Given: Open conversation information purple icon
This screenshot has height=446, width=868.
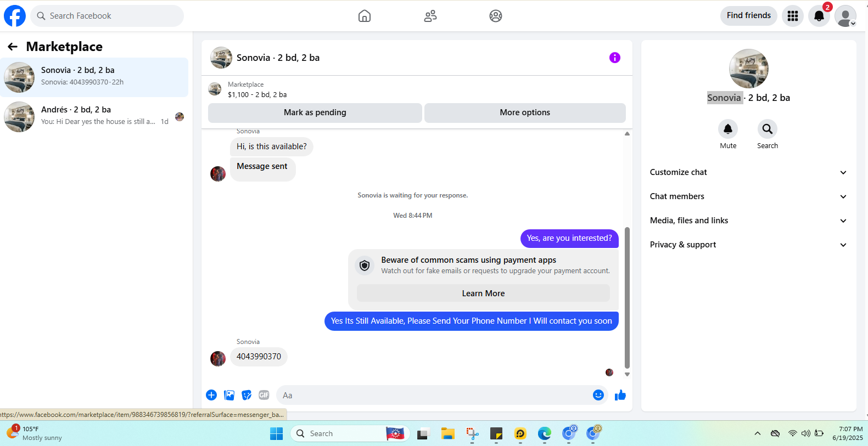Looking at the screenshot, I should coord(615,58).
